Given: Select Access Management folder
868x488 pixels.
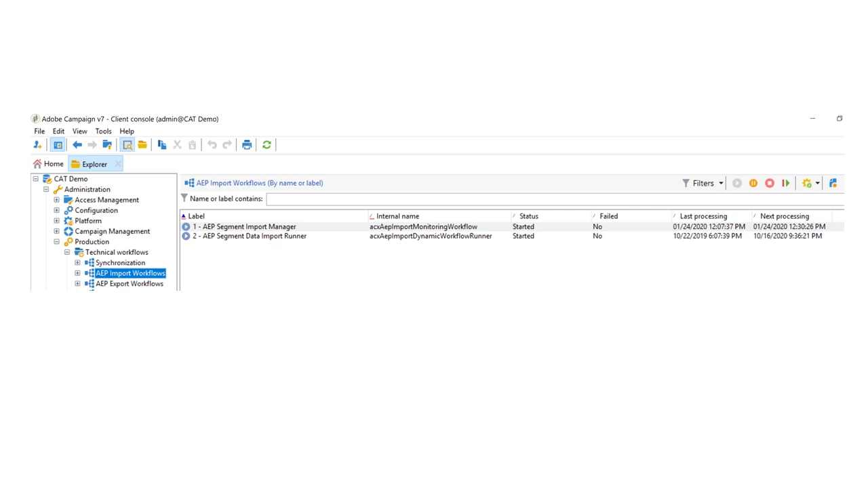Looking at the screenshot, I should [x=106, y=200].
